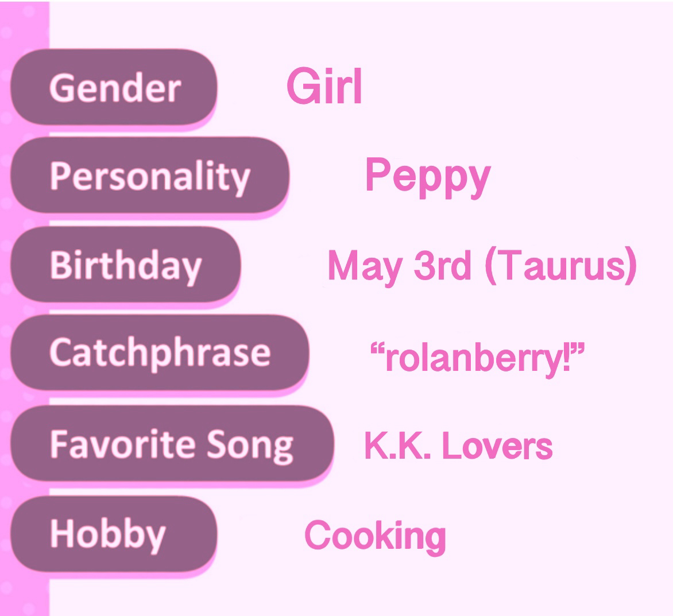Screen dimensions: 673x616
Task: Click the Birthday label pill
Action: pos(125,265)
